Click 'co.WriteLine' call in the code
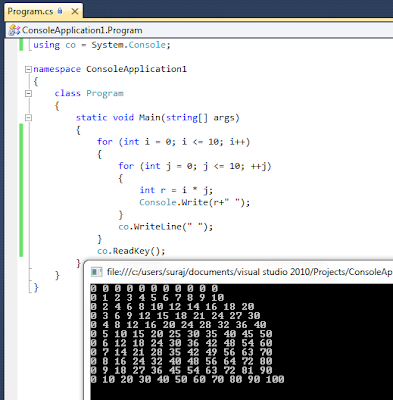 (150, 227)
